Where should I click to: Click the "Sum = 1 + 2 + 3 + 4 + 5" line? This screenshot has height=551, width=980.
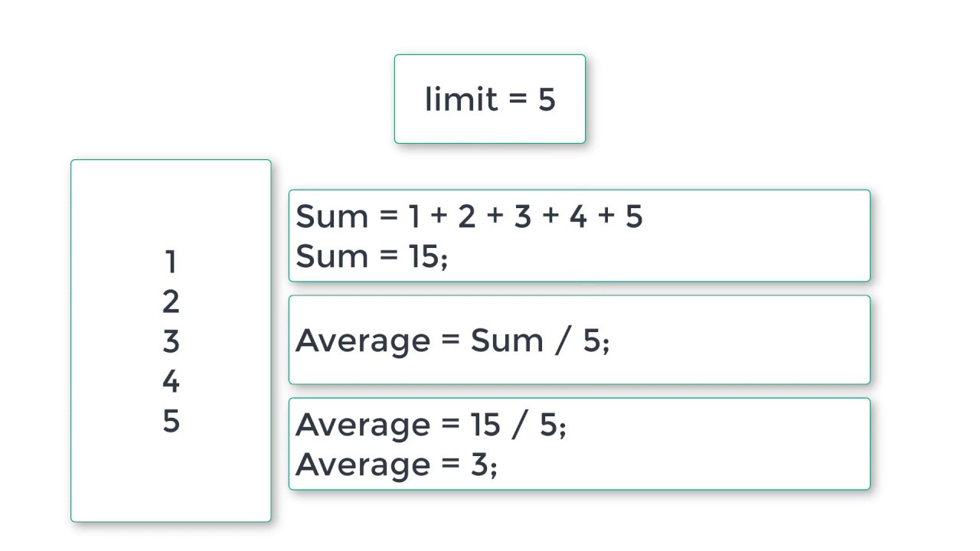(469, 217)
